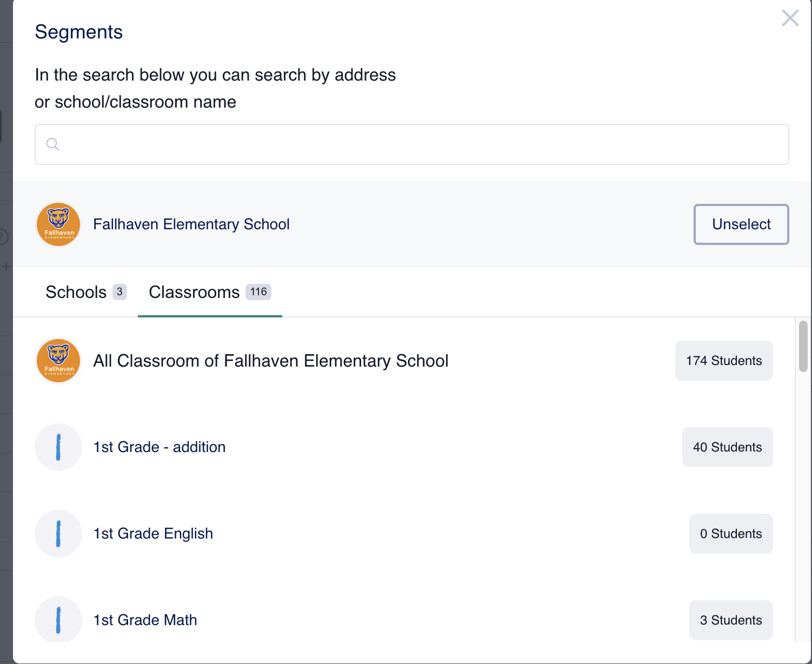This screenshot has width=812, height=664.
Task: Pick the 1st Grade English classroom
Action: click(x=153, y=534)
